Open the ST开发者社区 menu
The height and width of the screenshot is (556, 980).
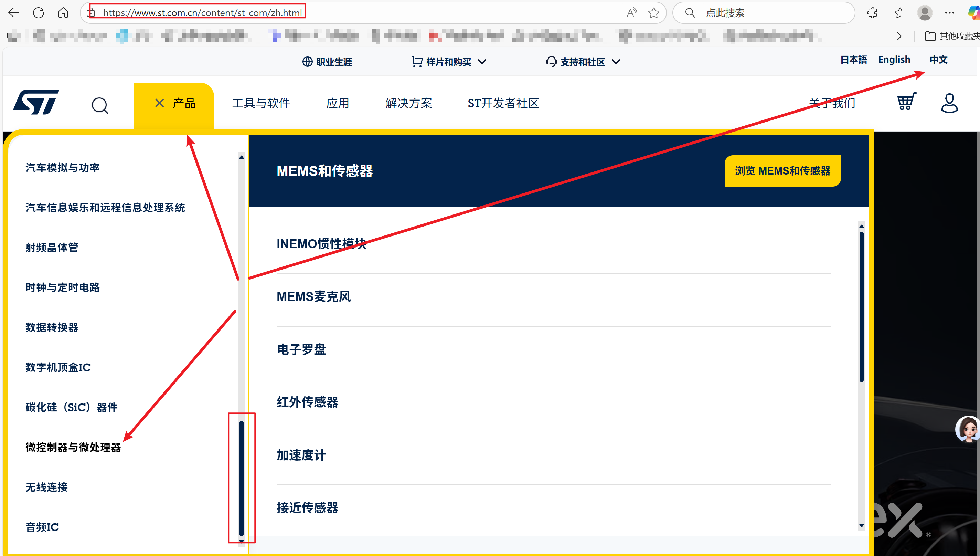503,103
